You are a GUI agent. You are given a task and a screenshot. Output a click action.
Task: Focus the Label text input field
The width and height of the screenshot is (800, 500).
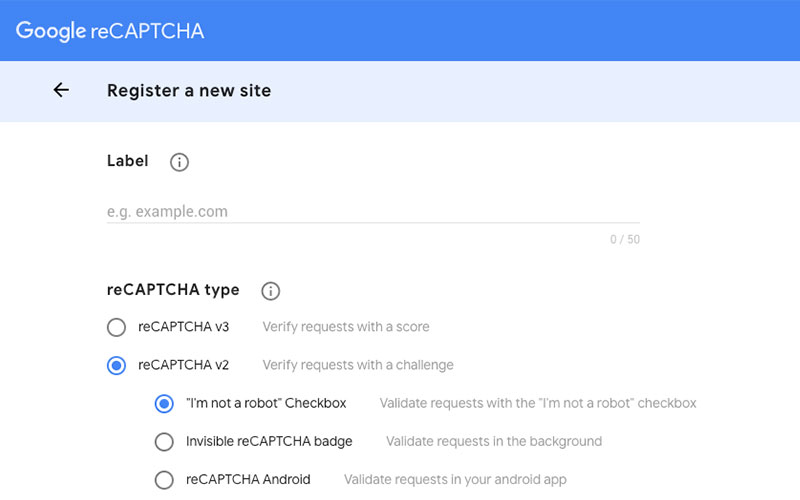(x=372, y=211)
